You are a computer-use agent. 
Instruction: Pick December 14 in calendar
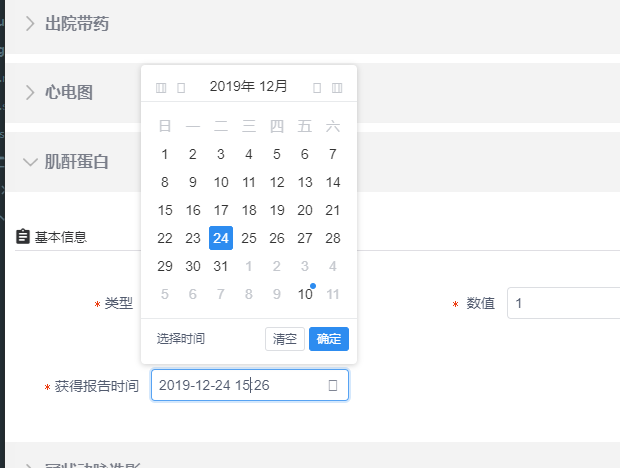pyautogui.click(x=333, y=182)
